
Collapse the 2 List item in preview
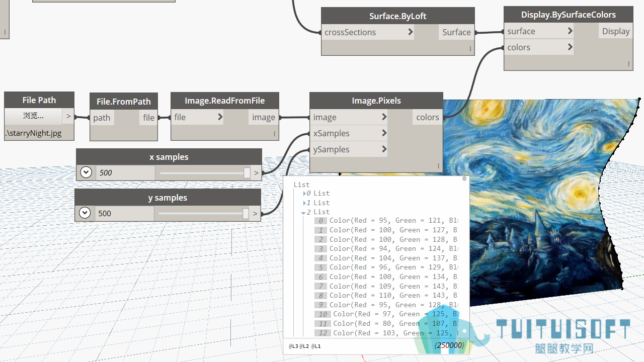(303, 213)
